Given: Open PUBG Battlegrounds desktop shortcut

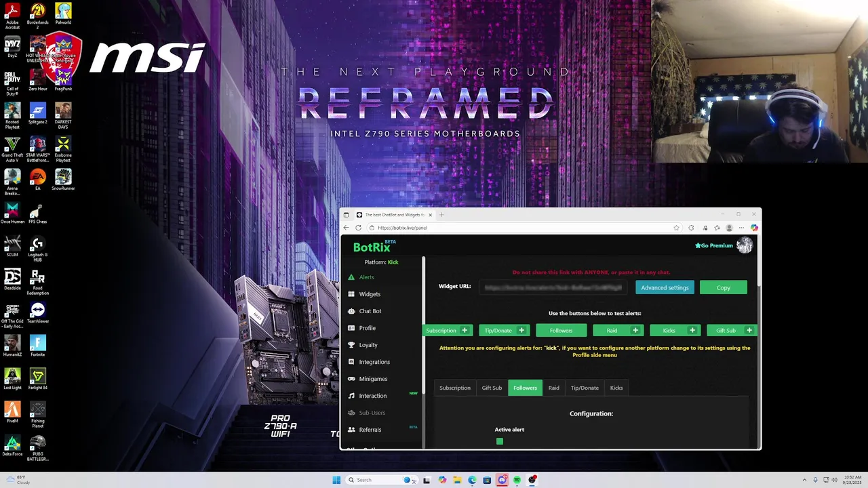Looking at the screenshot, I should 37,448.
